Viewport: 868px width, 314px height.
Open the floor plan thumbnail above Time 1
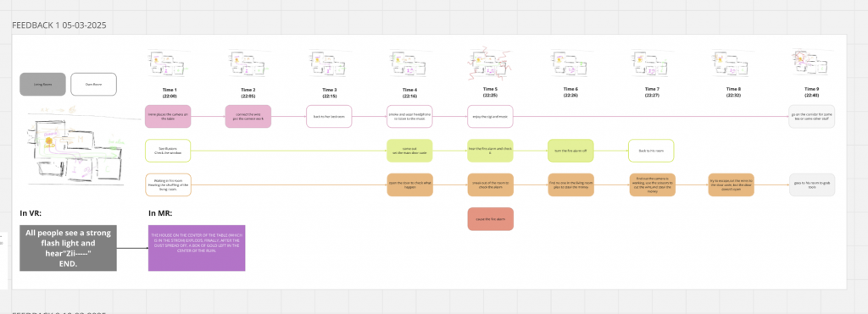tap(169, 64)
